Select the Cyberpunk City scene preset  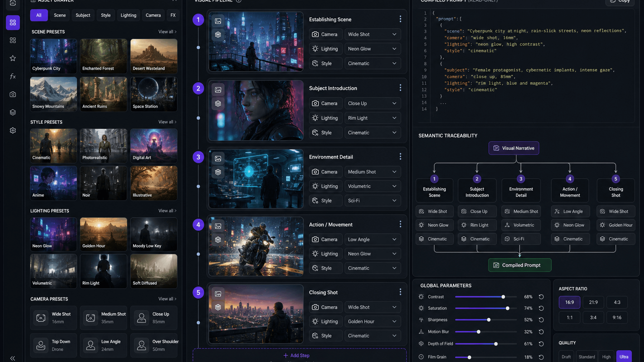pos(53,56)
